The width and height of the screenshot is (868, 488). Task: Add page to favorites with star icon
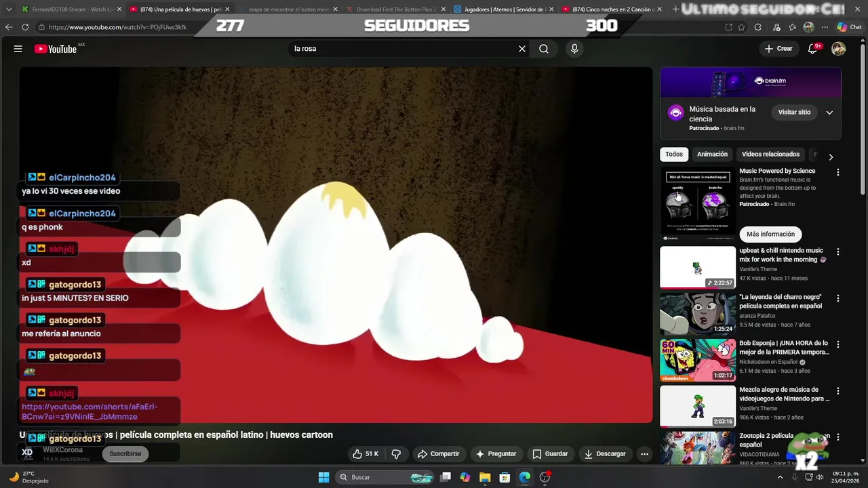coord(742,27)
